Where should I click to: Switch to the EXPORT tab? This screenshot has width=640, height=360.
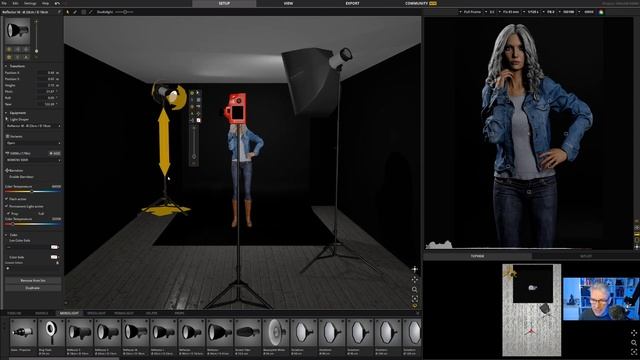pos(352,3)
